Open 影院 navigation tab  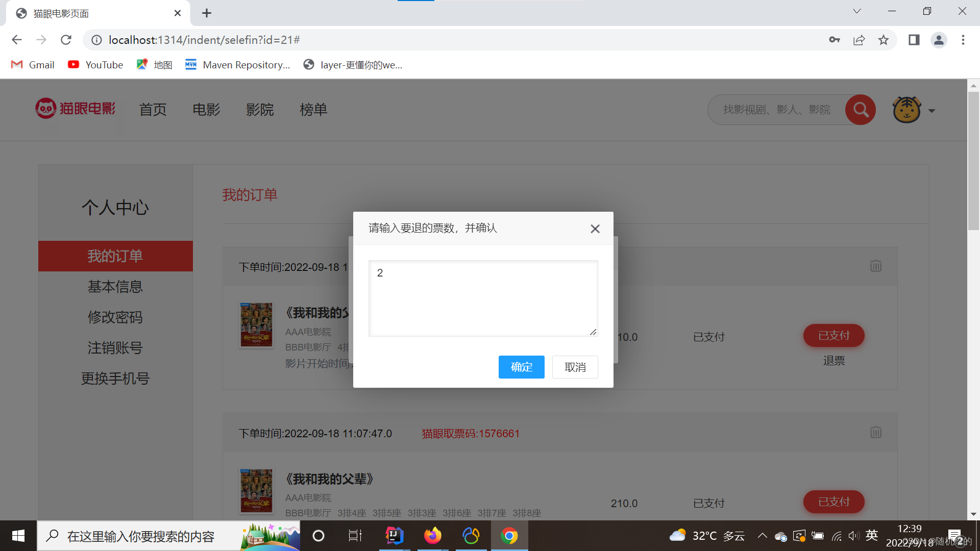pos(260,110)
